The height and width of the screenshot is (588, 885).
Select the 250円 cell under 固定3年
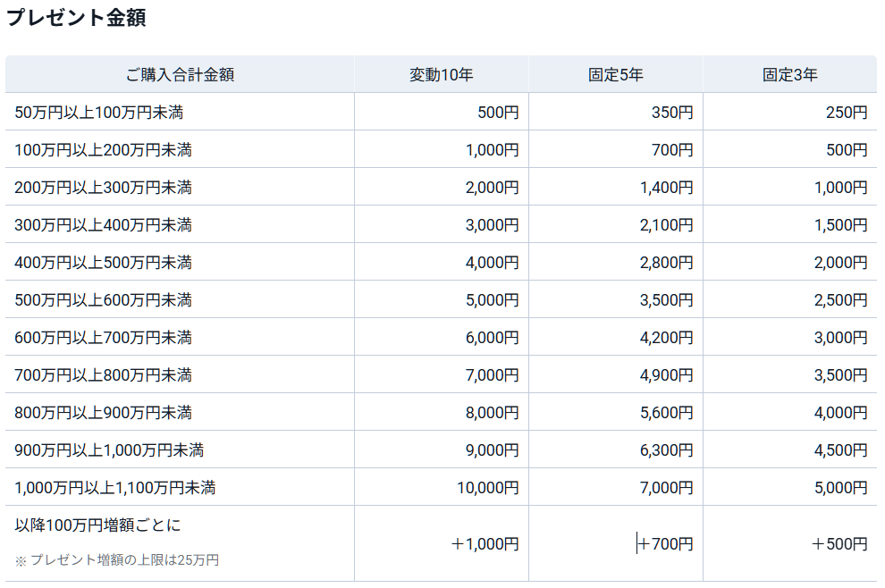[847, 113]
